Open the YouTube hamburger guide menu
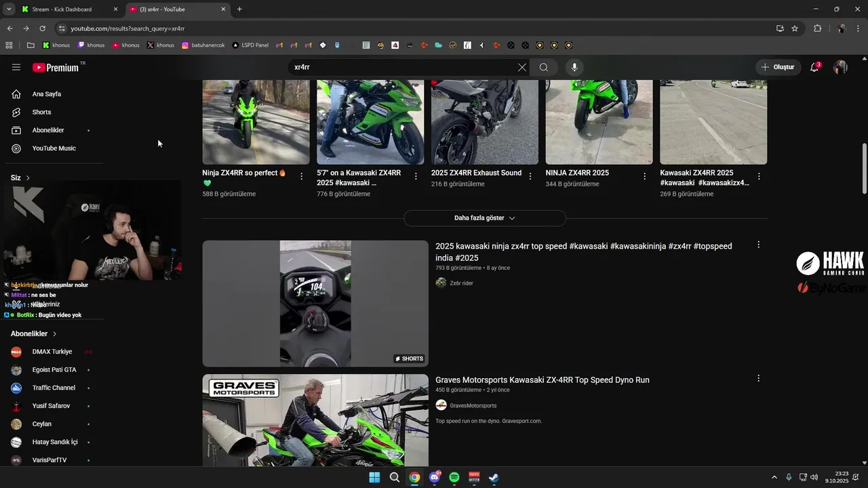This screenshot has height=488, width=868. coord(16,67)
